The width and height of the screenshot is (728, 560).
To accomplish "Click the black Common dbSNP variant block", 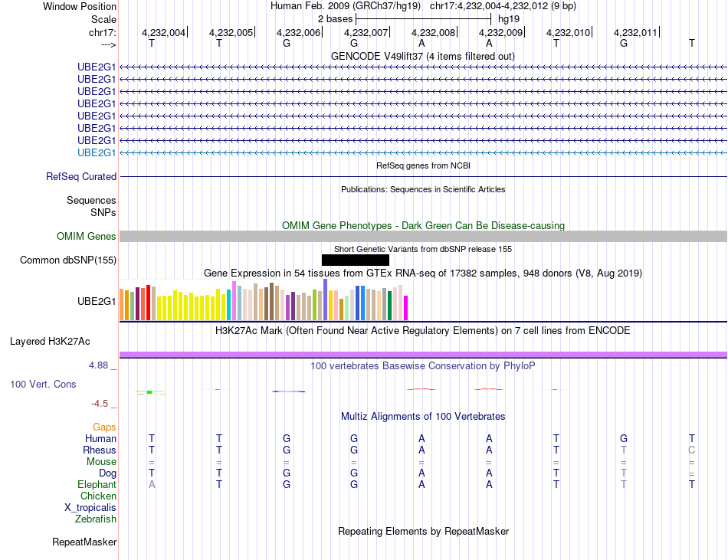I will coord(355,260).
